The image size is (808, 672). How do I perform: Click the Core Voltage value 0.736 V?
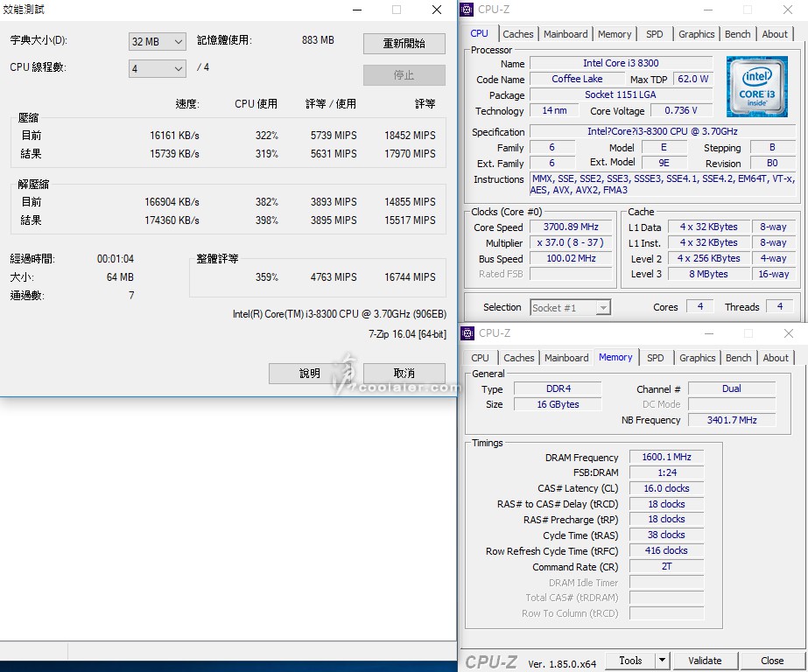point(681,110)
